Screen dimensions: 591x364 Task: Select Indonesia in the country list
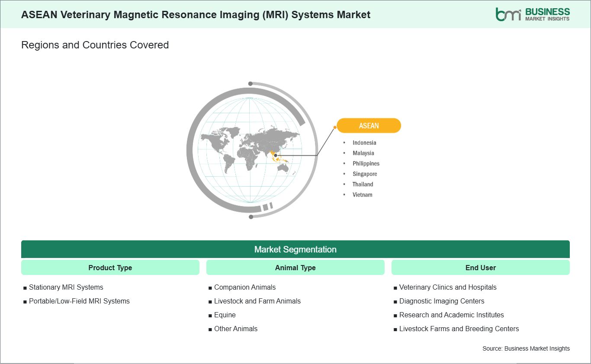coord(364,143)
